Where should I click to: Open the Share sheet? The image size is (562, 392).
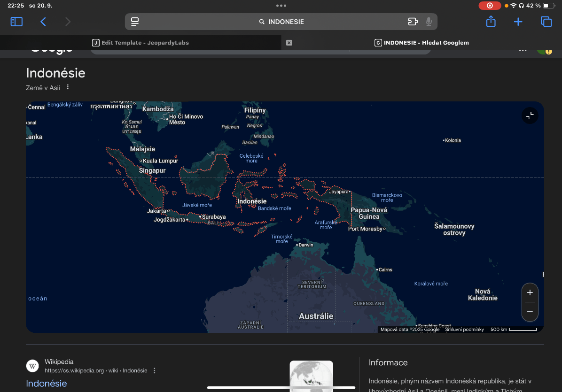[x=491, y=22]
